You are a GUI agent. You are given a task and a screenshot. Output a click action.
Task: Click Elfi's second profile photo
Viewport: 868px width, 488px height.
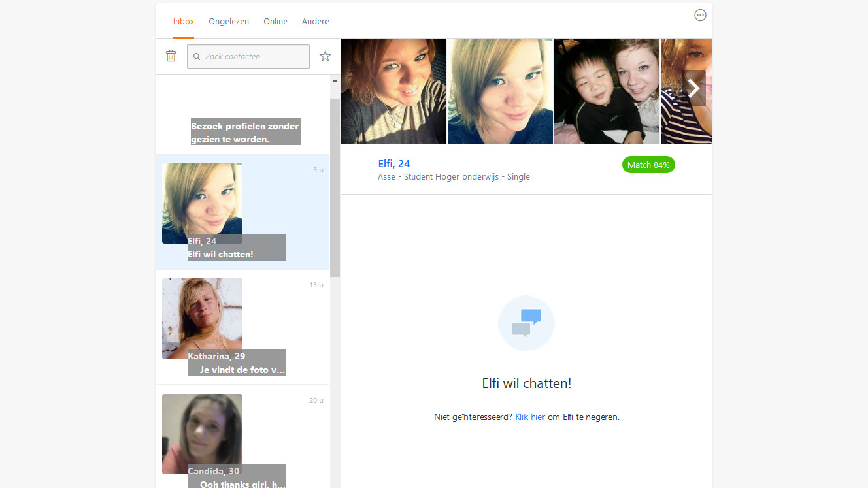click(x=499, y=90)
